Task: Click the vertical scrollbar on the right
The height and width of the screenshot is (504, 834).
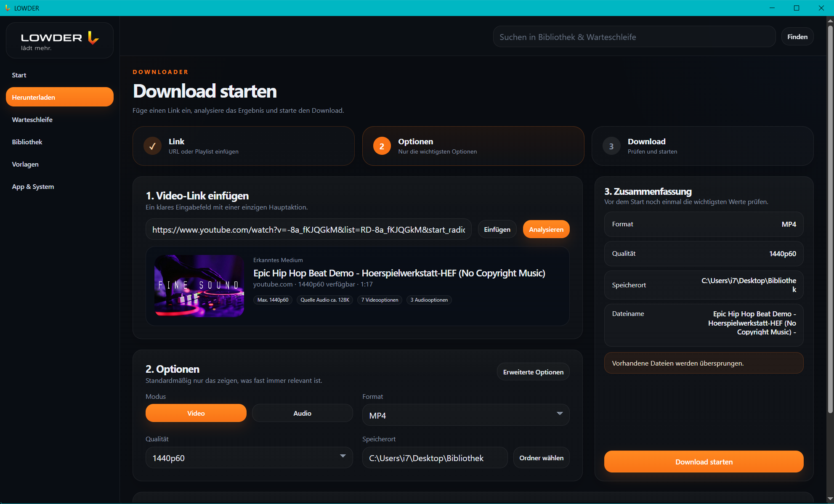Action: click(x=830, y=219)
